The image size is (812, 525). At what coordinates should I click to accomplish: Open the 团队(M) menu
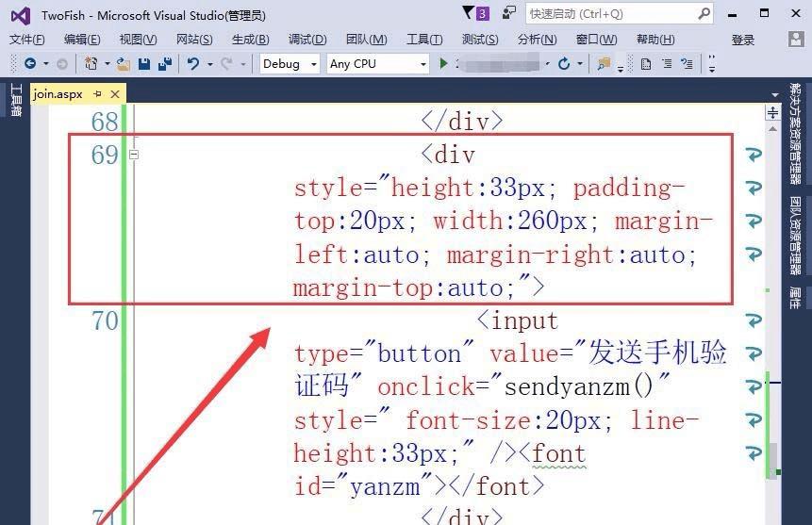[x=366, y=40]
